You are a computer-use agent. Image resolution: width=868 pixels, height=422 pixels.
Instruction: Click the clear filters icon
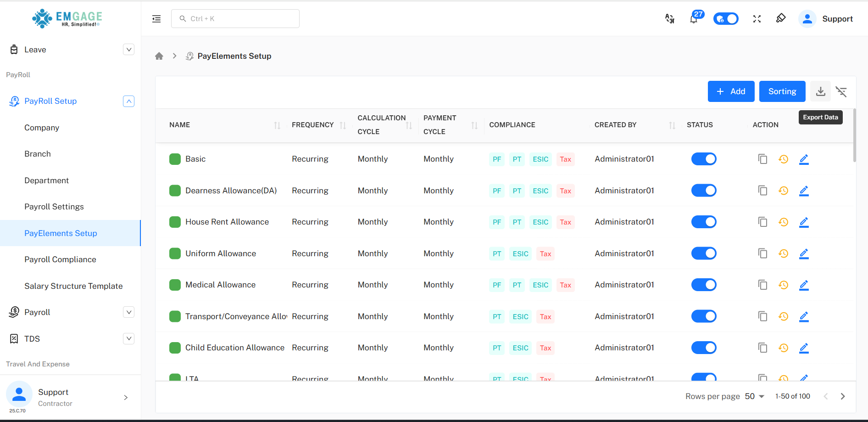tap(841, 91)
